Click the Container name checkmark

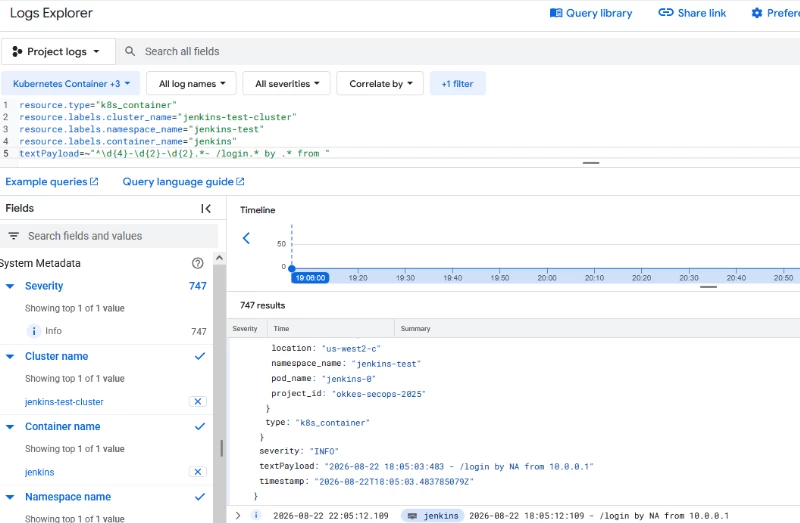point(199,427)
